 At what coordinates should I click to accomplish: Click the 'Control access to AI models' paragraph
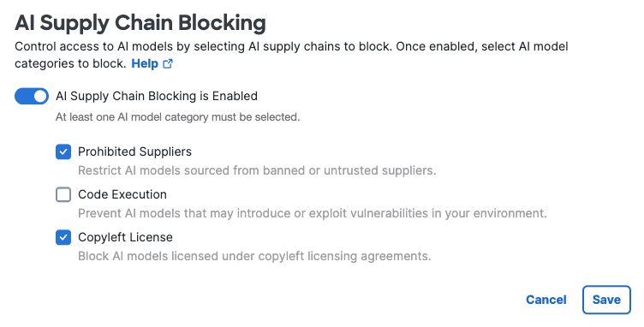tap(291, 55)
